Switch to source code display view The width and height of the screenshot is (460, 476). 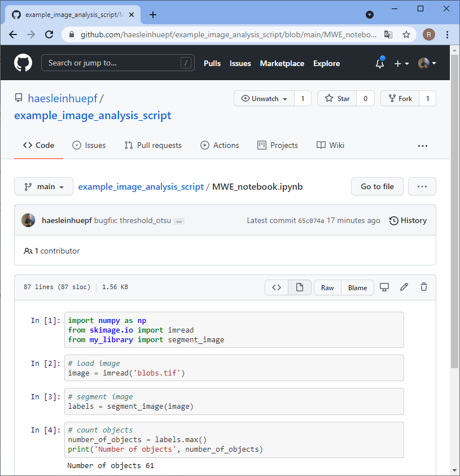coord(277,287)
